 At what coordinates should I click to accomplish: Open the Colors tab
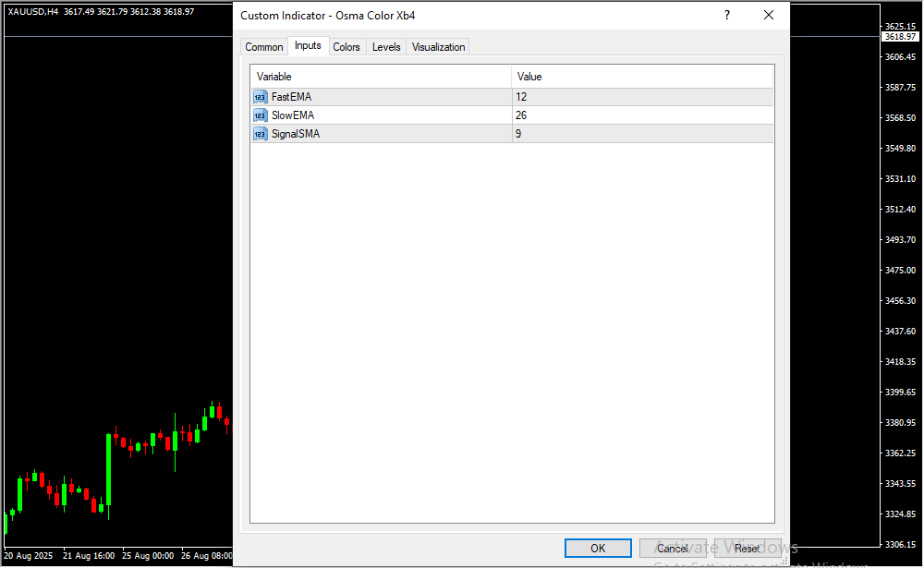[x=346, y=47]
